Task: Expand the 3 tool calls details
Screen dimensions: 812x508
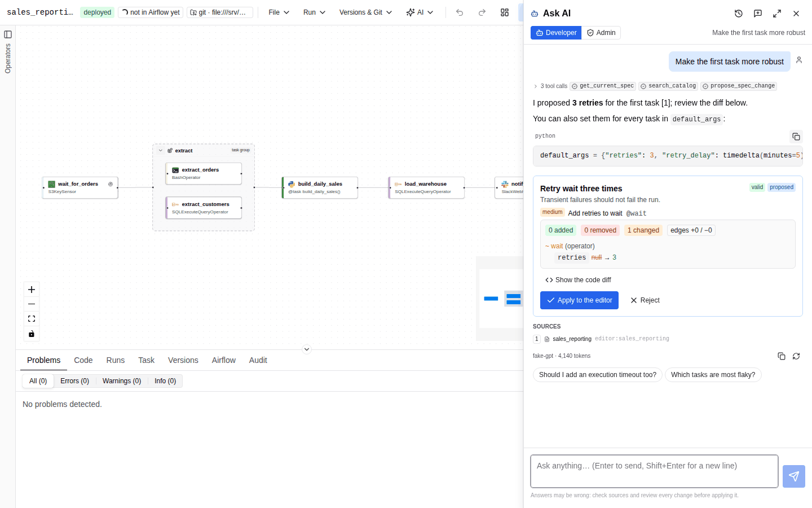Action: (550, 86)
